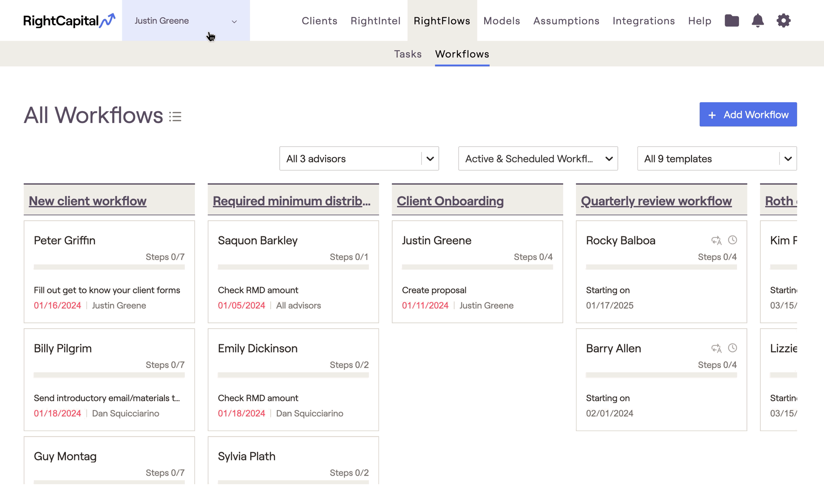The image size is (824, 504).
Task: Click the All Workflows heading
Action: pyautogui.click(x=93, y=115)
